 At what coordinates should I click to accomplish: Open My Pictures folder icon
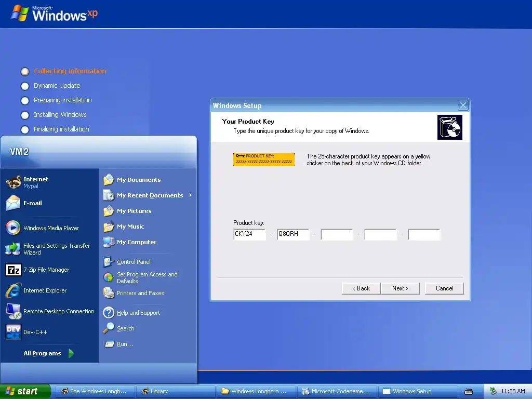coord(109,211)
